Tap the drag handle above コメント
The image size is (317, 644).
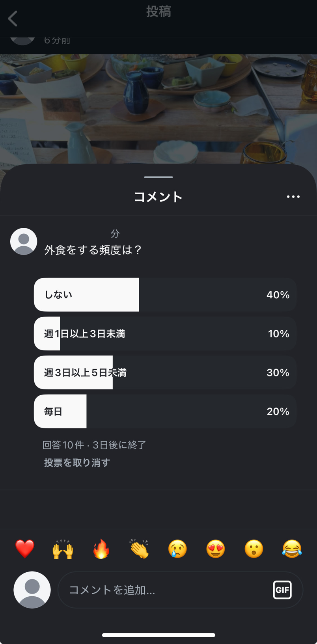click(158, 177)
